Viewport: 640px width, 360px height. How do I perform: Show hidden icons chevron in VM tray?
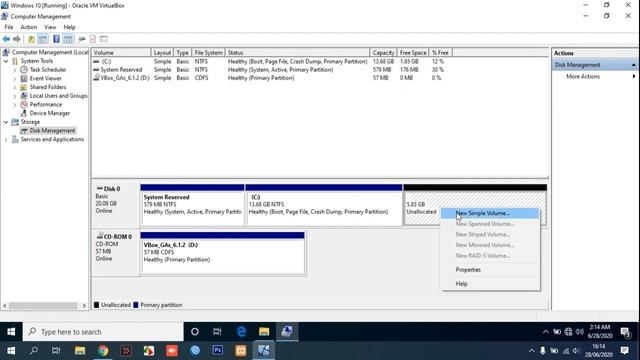click(546, 332)
